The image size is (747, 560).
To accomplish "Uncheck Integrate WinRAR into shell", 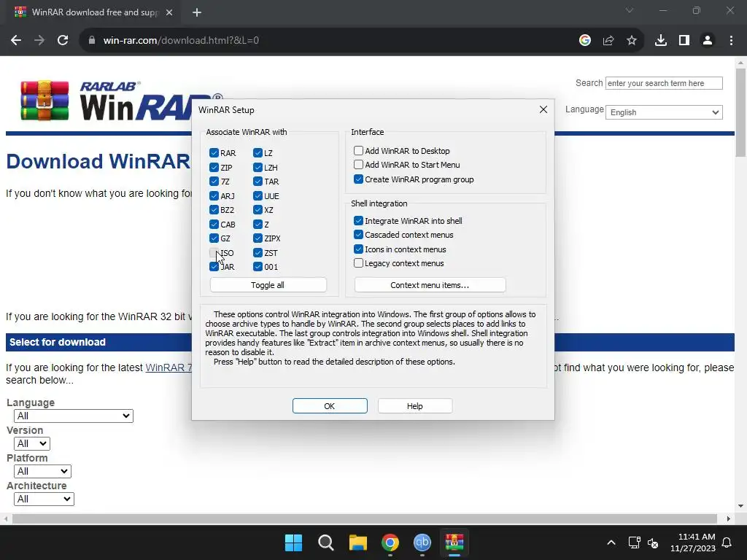I will point(358,220).
